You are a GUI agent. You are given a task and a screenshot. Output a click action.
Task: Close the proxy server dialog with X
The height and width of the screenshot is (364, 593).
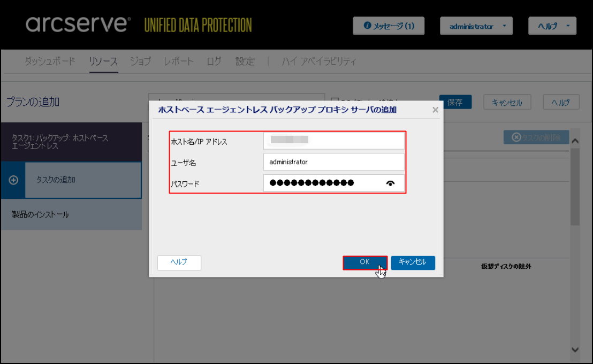coord(435,110)
